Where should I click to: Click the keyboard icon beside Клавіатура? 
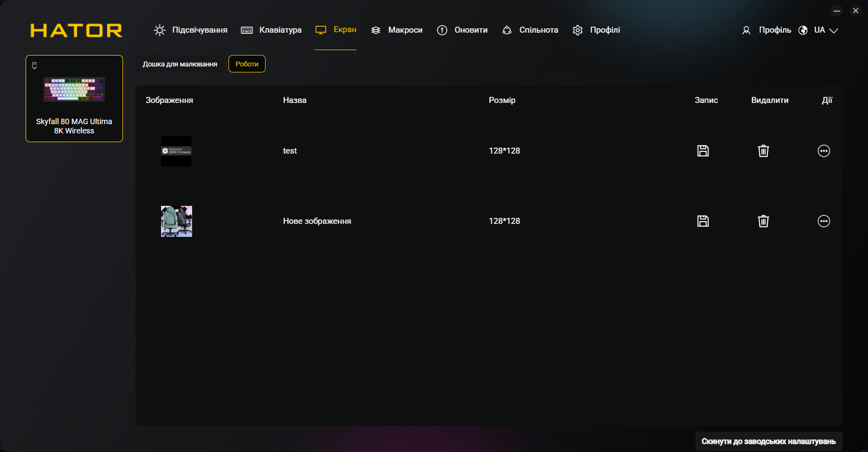click(x=247, y=30)
